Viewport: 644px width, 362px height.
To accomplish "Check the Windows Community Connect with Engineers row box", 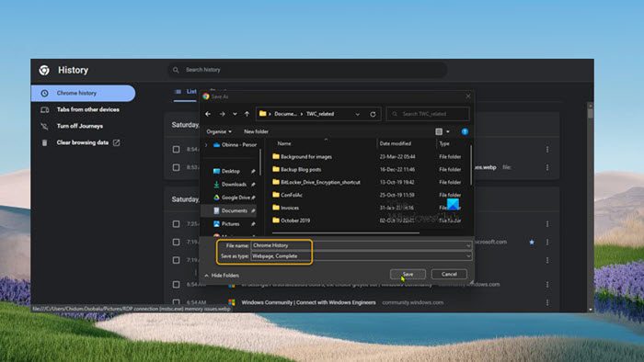I will [x=177, y=302].
